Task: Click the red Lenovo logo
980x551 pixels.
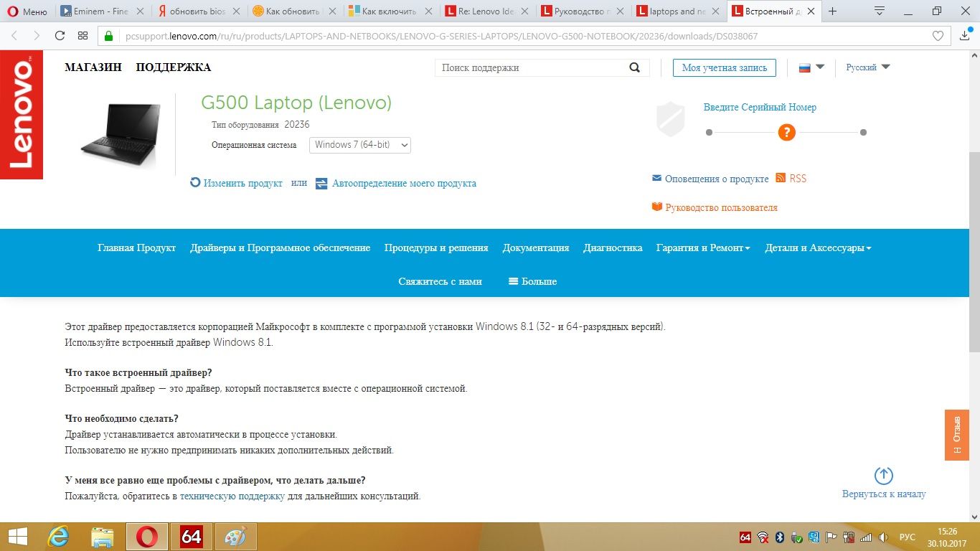Action: [22, 115]
